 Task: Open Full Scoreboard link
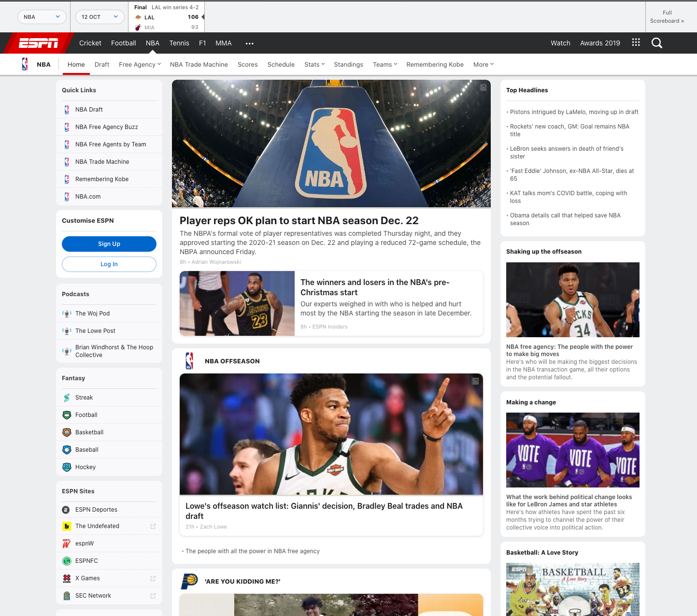667,17
